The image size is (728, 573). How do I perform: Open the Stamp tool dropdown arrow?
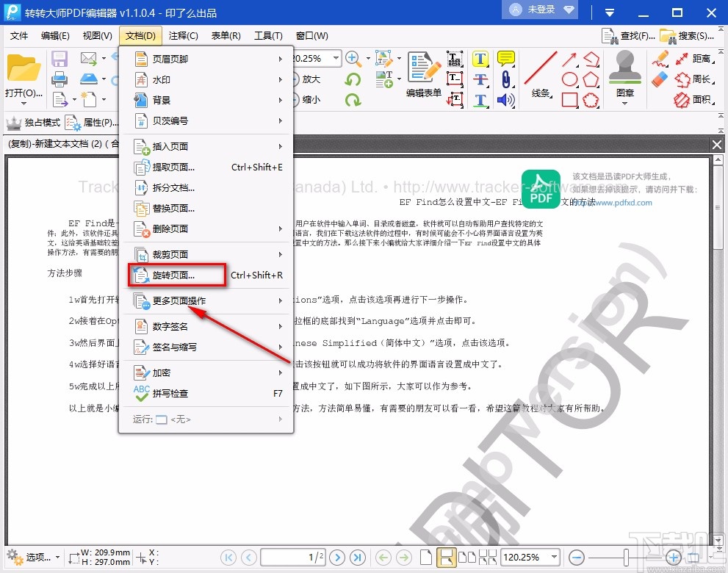click(x=625, y=103)
